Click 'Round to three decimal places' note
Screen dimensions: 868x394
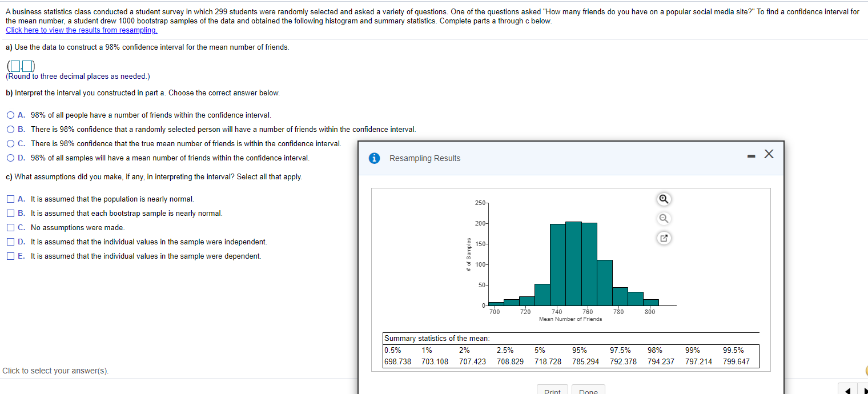(x=78, y=77)
